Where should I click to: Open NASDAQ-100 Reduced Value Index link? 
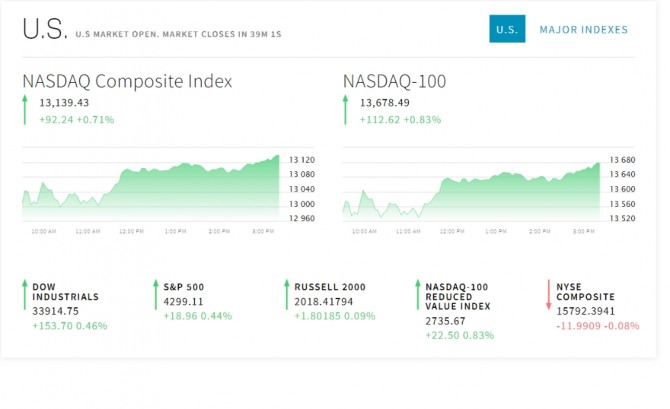[x=458, y=297]
